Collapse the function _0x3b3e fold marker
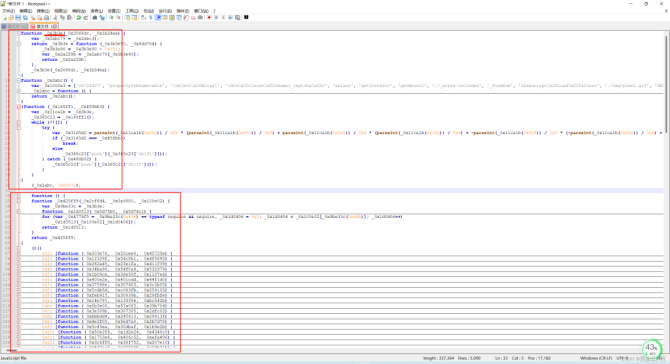Viewport: 670px width, 364px height. click(x=19, y=33)
